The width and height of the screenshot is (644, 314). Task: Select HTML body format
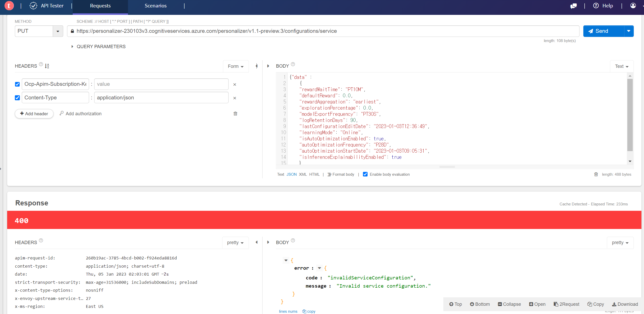[314, 174]
